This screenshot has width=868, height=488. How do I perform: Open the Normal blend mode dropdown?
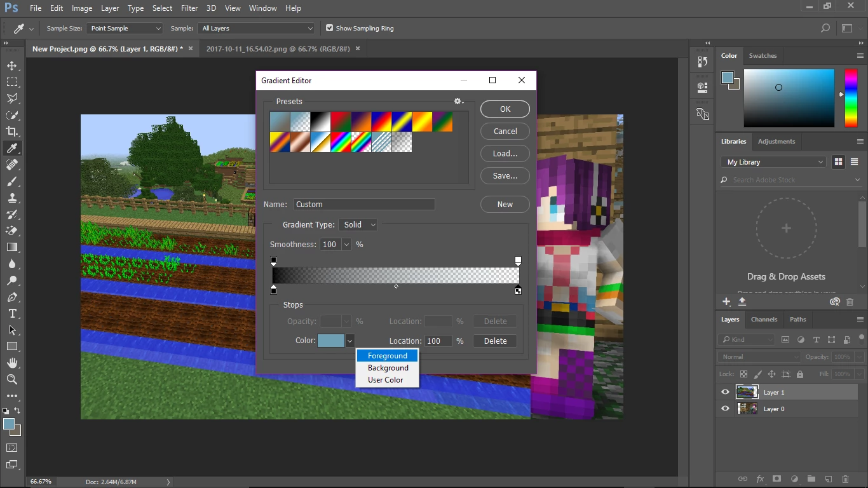[759, 357]
